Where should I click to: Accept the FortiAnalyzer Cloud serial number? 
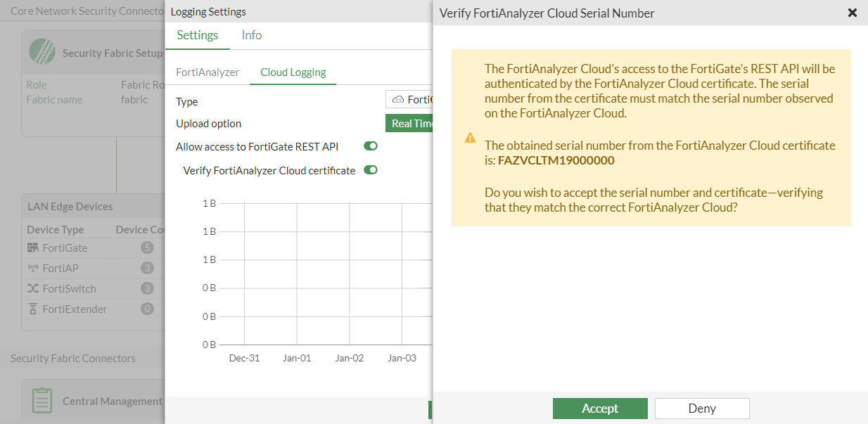600,408
